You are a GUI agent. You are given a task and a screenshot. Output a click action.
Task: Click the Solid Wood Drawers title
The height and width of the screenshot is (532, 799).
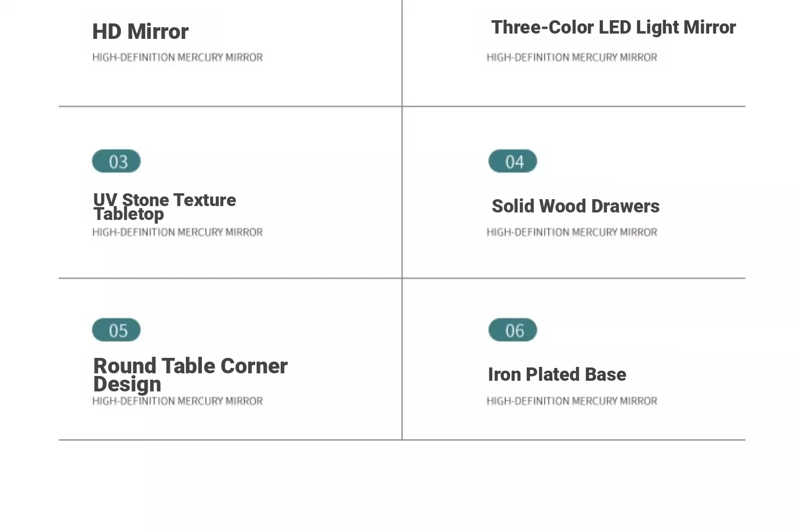coord(575,206)
